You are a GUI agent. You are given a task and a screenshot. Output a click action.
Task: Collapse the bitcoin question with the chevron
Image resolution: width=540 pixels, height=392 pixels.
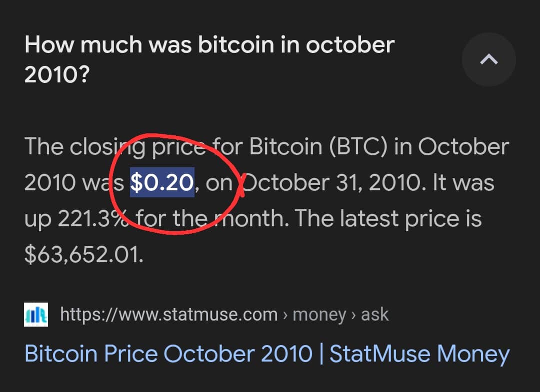(x=488, y=59)
